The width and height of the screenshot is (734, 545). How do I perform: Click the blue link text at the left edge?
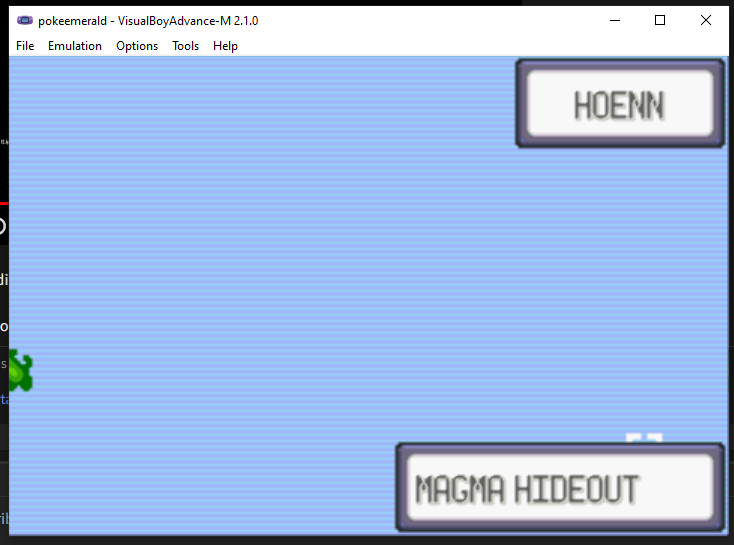pos(4,399)
